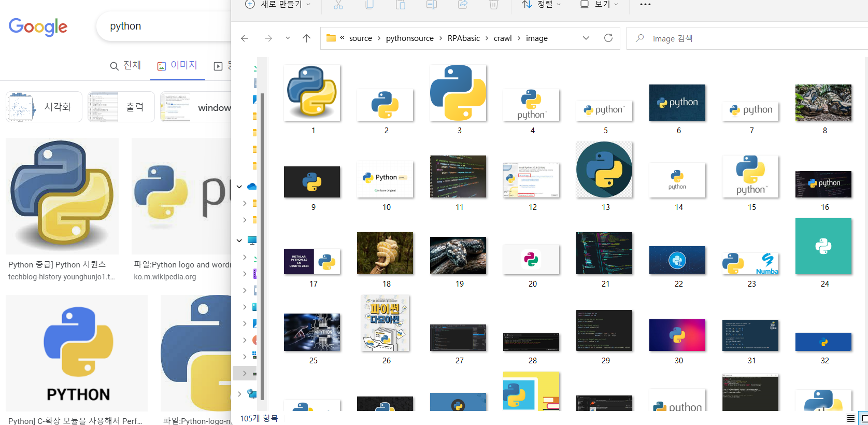This screenshot has height=425, width=868.
Task: Expand the Network tree node chevron
Action: (x=239, y=394)
